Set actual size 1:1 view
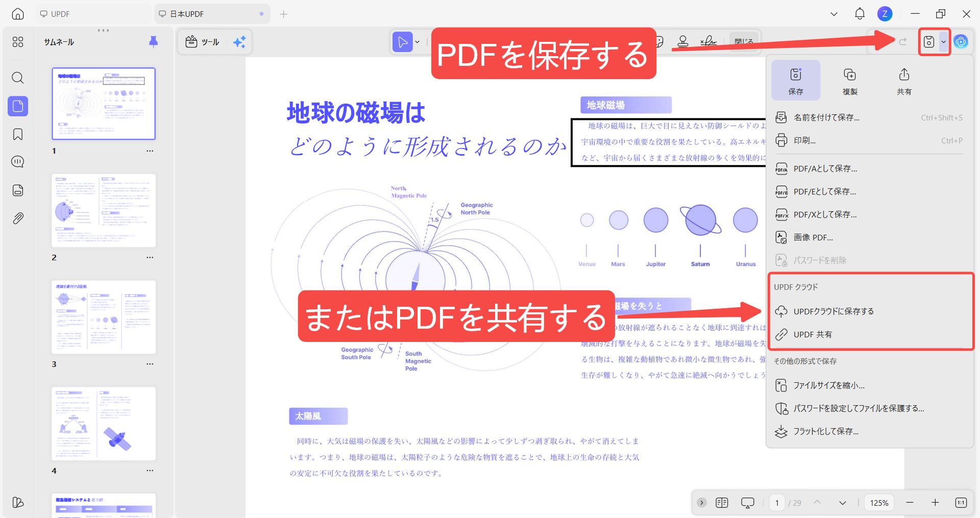Viewport: 980px width, 518px height. [961, 503]
